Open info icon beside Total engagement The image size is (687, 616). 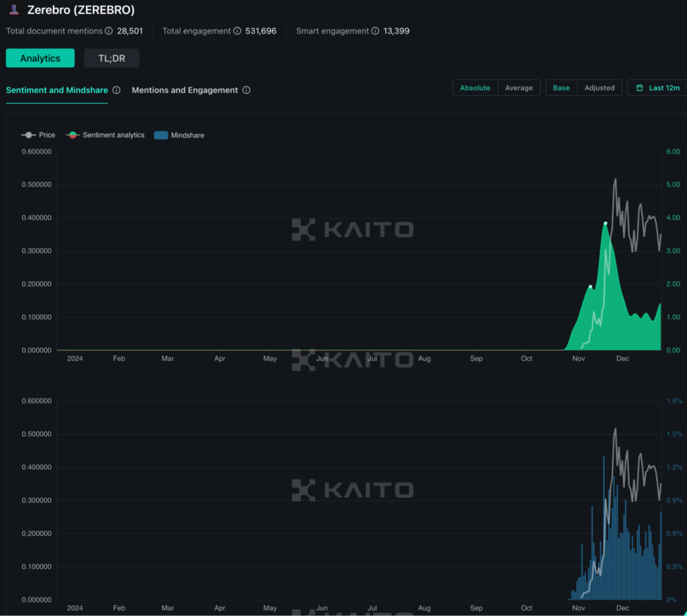(x=237, y=31)
